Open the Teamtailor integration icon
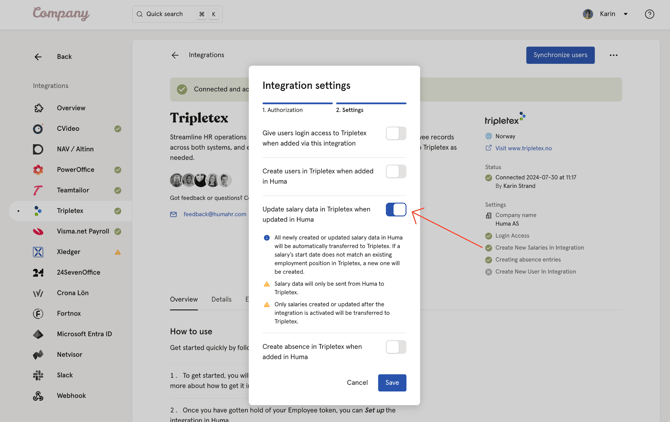This screenshot has height=422, width=670. click(x=38, y=190)
